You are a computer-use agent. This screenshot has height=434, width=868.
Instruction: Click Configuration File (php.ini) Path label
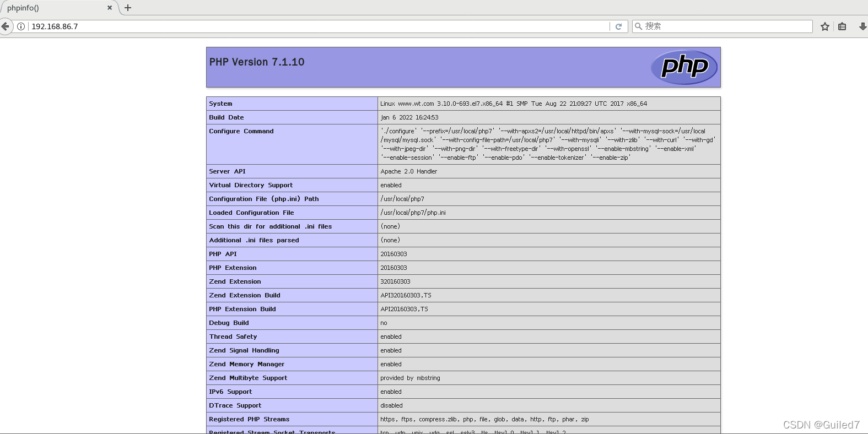point(264,199)
